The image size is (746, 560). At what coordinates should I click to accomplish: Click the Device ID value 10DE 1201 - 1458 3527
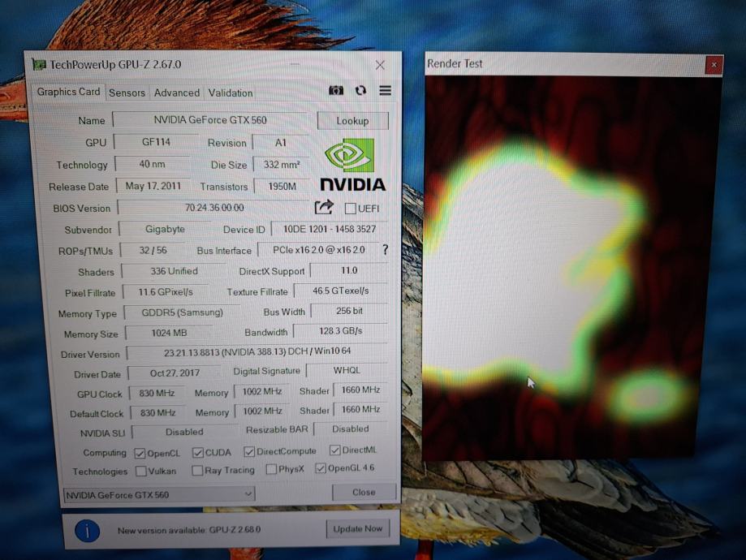click(x=330, y=229)
